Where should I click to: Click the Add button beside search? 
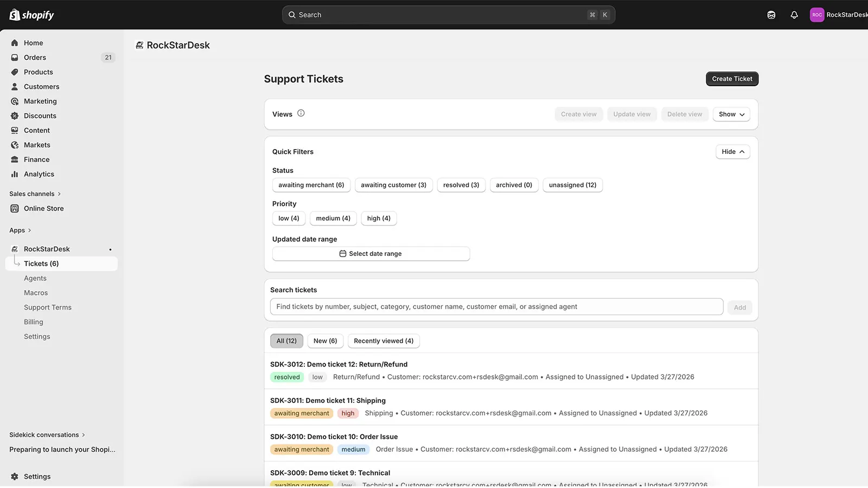(740, 307)
